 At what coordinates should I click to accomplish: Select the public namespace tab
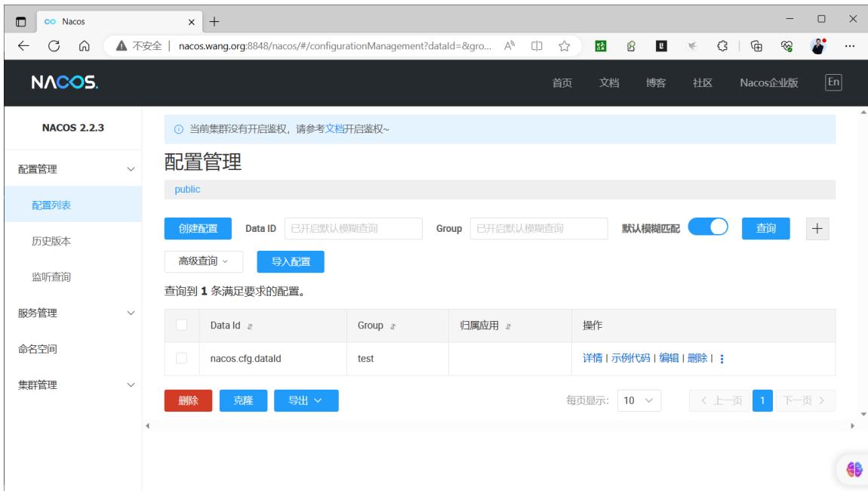pyautogui.click(x=187, y=189)
